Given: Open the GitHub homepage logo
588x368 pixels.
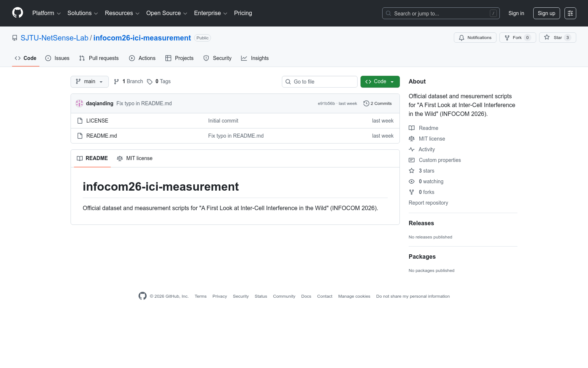Looking at the screenshot, I should [x=18, y=13].
